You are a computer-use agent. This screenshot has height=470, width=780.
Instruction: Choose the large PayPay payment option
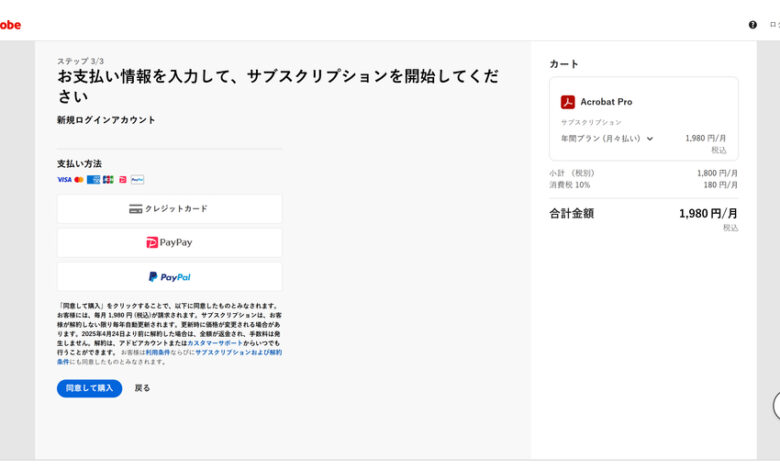169,242
